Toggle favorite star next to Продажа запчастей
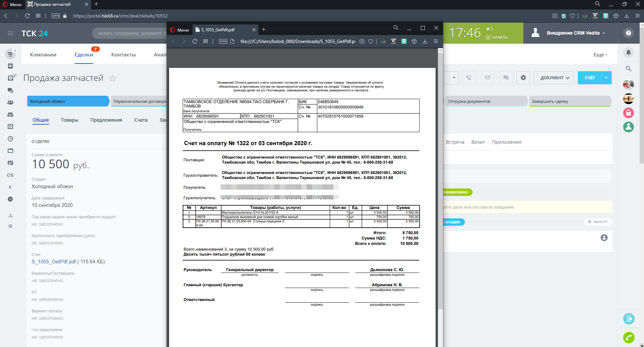 click(113, 78)
